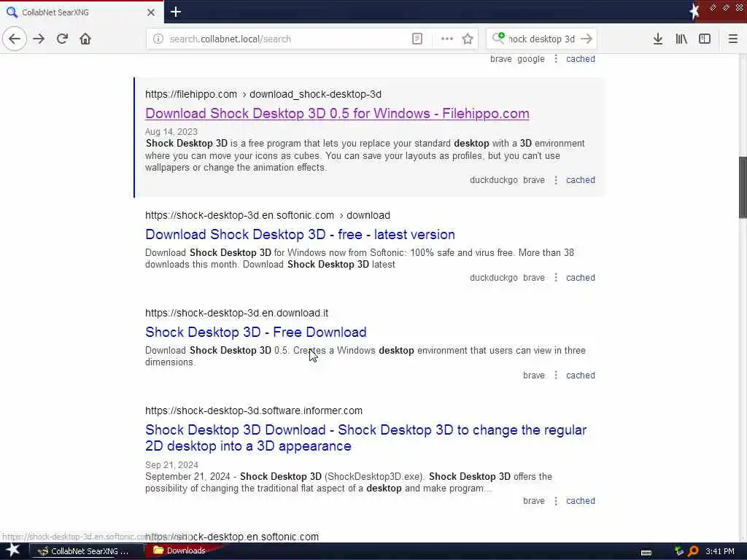Viewport: 747px width, 560px height.
Task: Open the start menu star button
Action: (13, 551)
